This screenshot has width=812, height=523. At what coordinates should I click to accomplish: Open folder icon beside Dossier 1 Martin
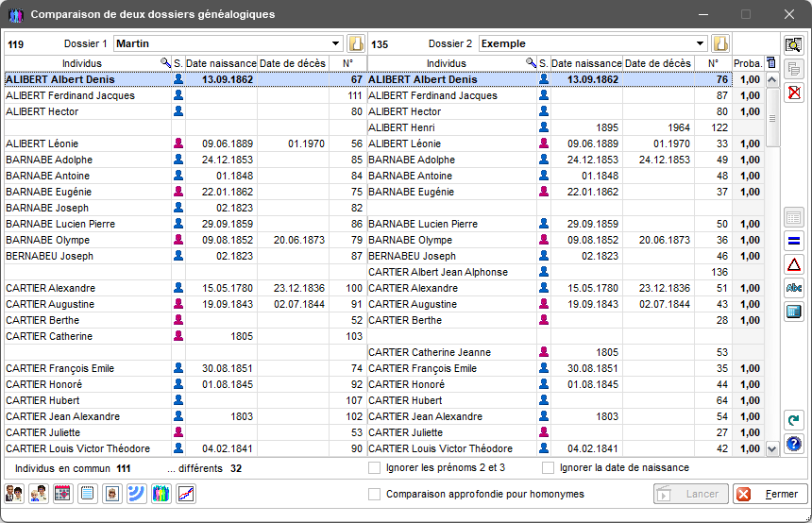click(356, 43)
